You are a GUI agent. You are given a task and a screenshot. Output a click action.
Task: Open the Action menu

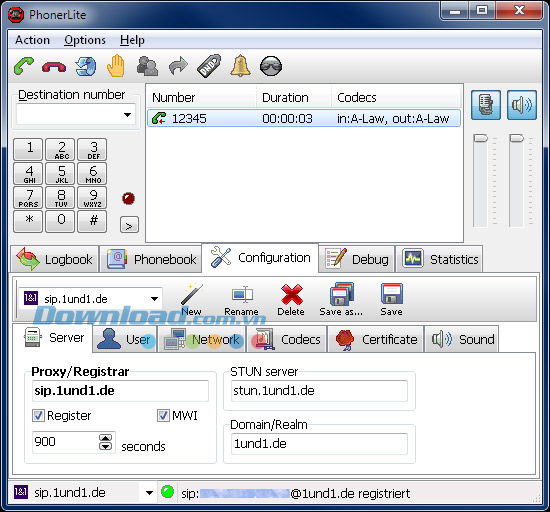[32, 40]
